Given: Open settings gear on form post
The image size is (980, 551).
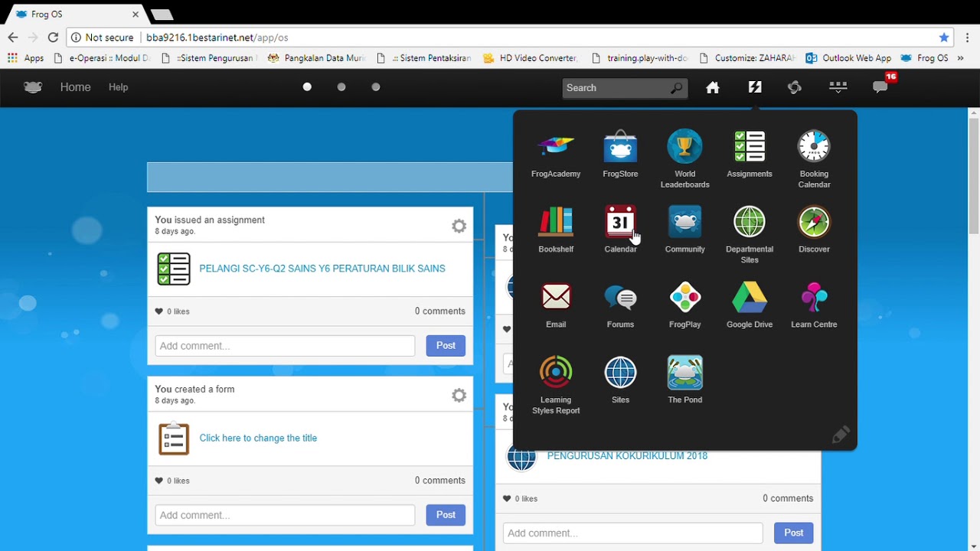Looking at the screenshot, I should tap(459, 395).
